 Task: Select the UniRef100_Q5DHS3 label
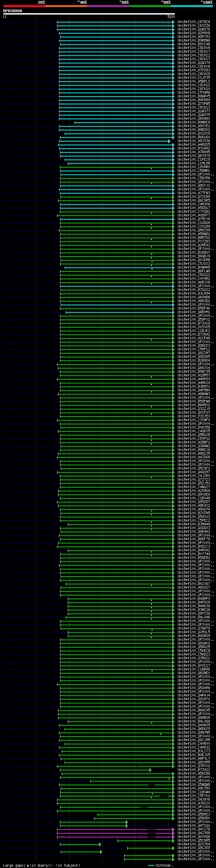(x=194, y=815)
